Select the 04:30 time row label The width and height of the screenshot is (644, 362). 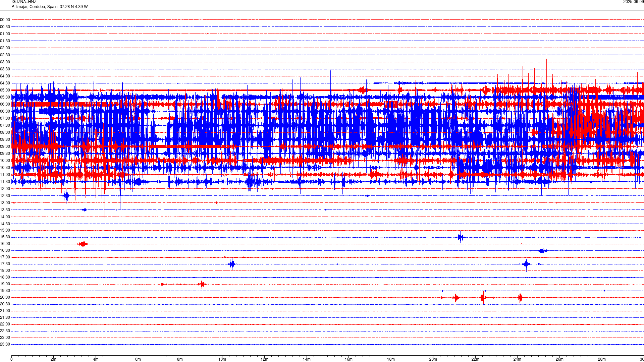5,83
